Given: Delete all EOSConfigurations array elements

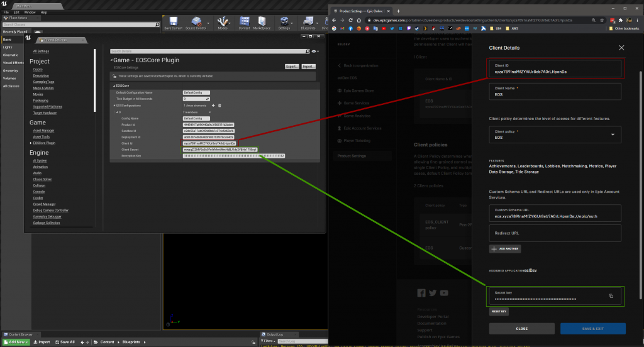Looking at the screenshot, I should [x=219, y=106].
